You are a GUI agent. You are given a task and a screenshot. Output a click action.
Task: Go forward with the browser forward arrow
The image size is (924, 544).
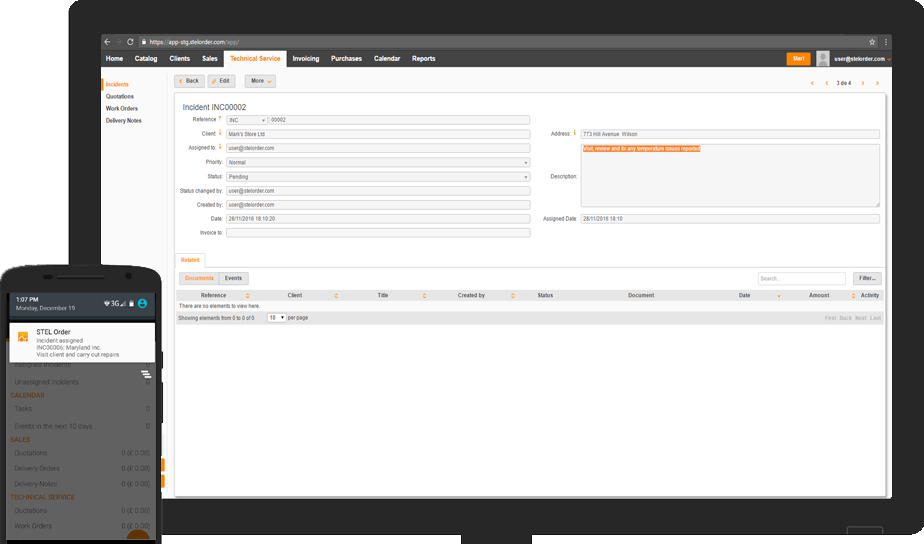coord(118,42)
